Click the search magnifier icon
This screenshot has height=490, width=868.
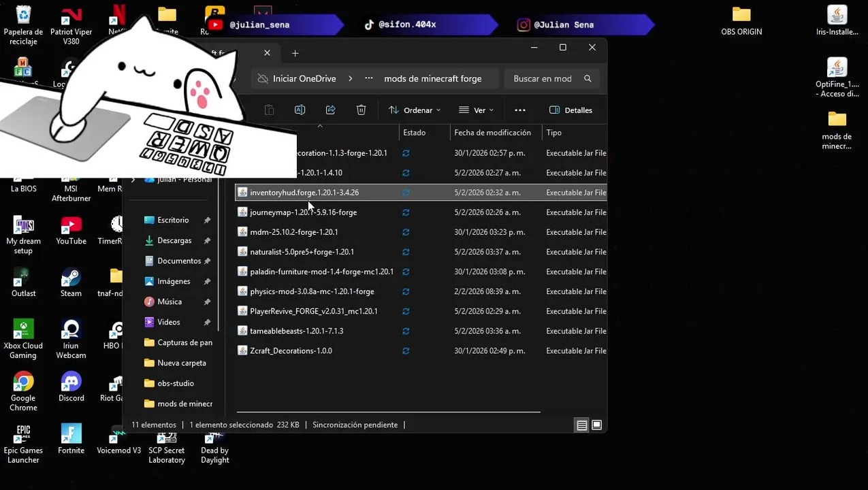[588, 78]
